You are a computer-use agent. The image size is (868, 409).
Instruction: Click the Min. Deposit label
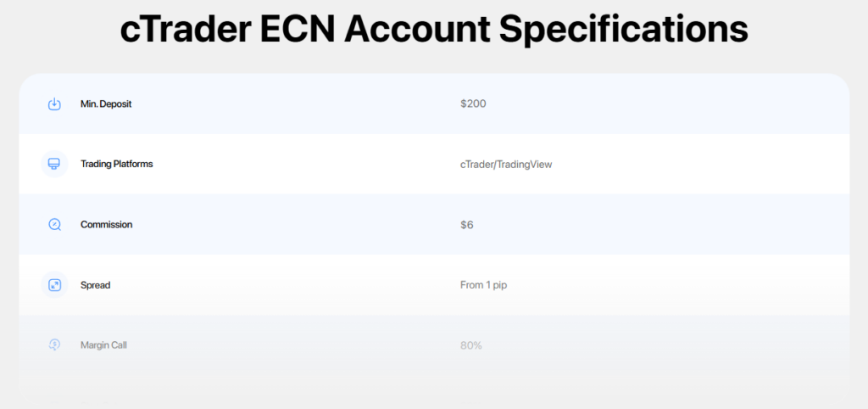(106, 104)
